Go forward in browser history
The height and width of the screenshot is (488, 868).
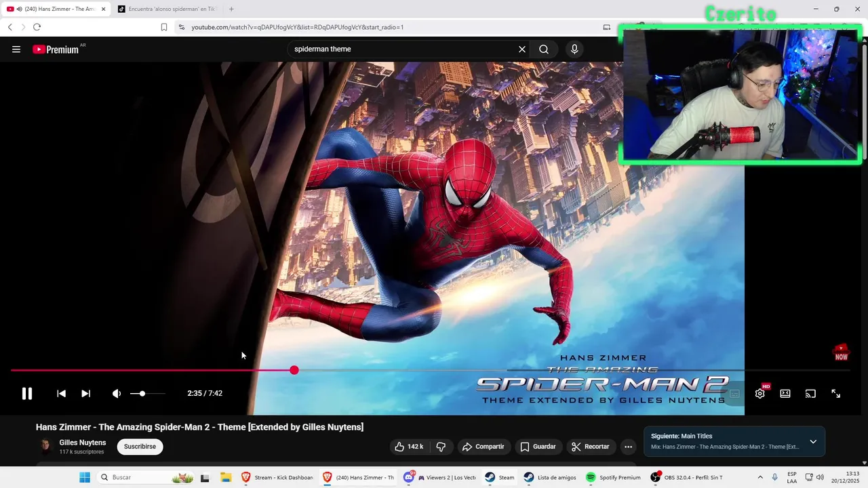pos(23,27)
